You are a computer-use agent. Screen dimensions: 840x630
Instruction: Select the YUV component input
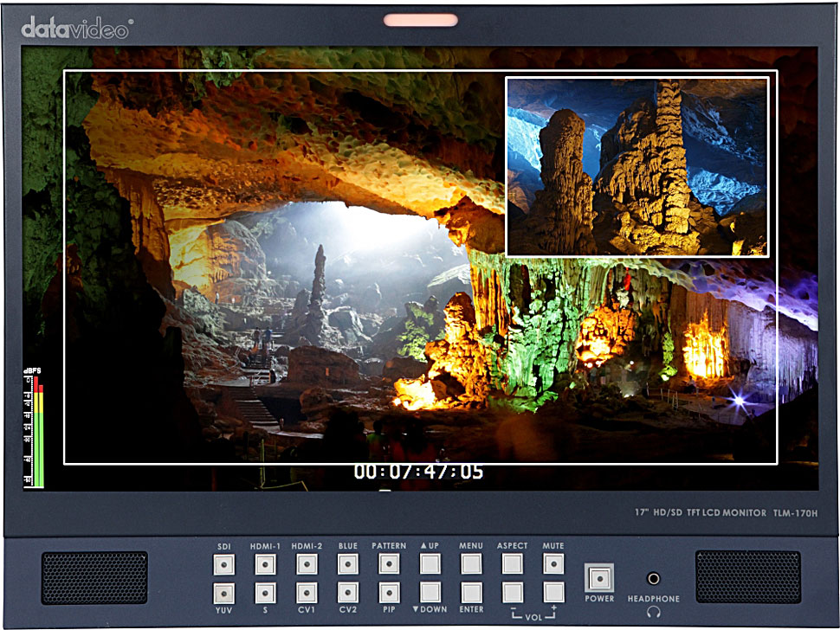223,592
